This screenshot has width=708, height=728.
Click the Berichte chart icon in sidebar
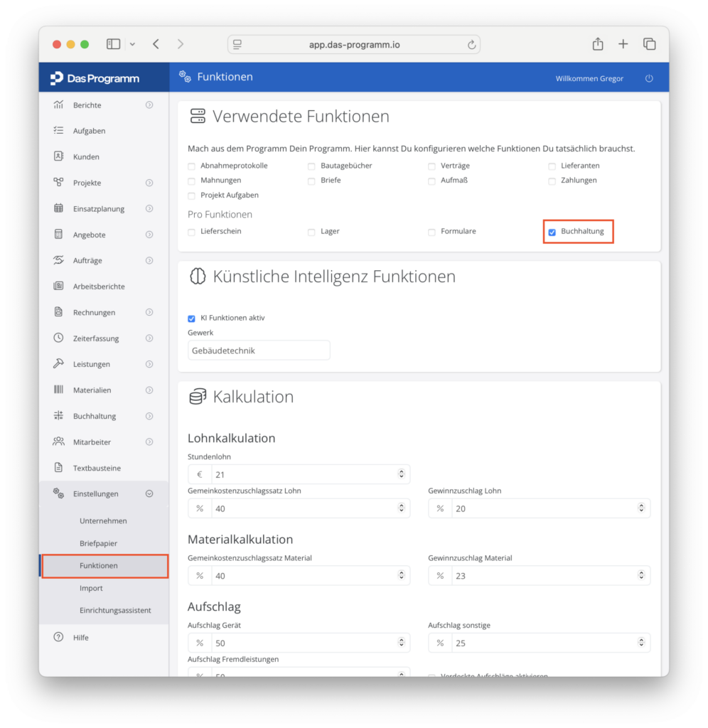tap(58, 105)
